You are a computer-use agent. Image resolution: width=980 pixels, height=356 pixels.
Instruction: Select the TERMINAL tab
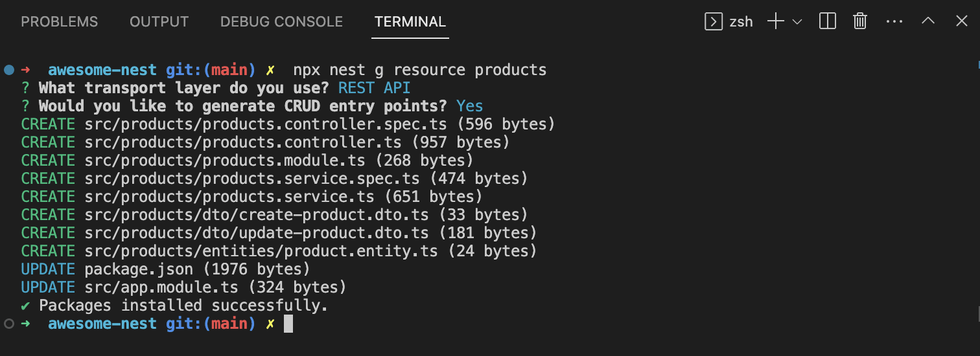pos(410,22)
